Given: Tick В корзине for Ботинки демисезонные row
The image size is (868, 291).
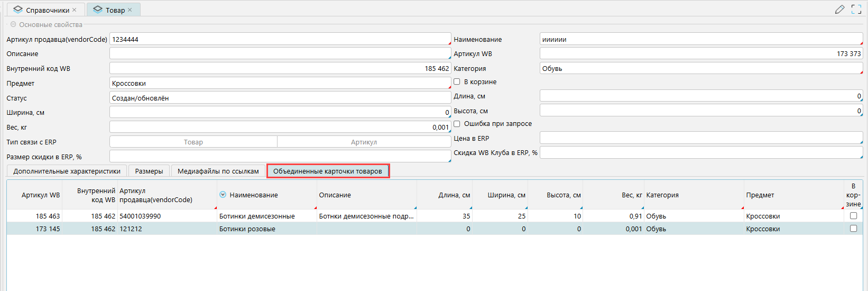Looking at the screenshot, I should click(853, 216).
